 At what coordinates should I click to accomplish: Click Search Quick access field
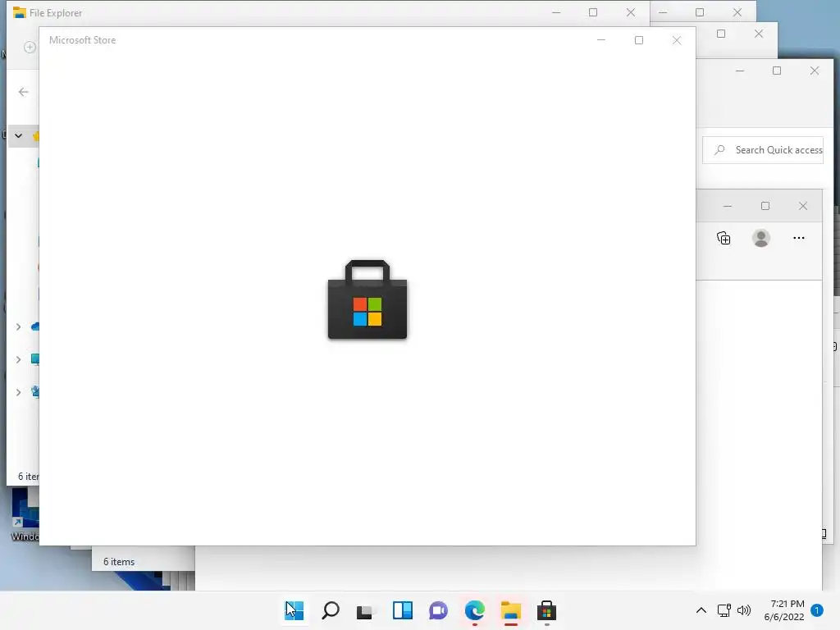click(763, 150)
